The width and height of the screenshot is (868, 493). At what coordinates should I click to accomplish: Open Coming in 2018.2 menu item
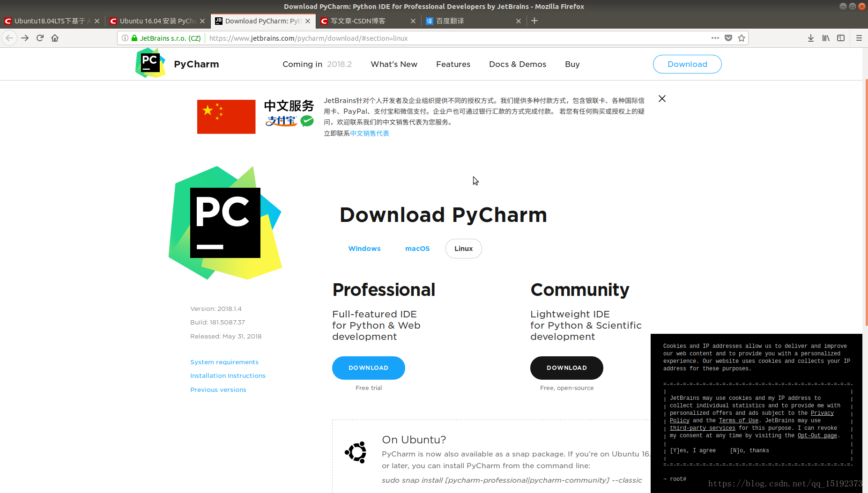click(x=317, y=64)
